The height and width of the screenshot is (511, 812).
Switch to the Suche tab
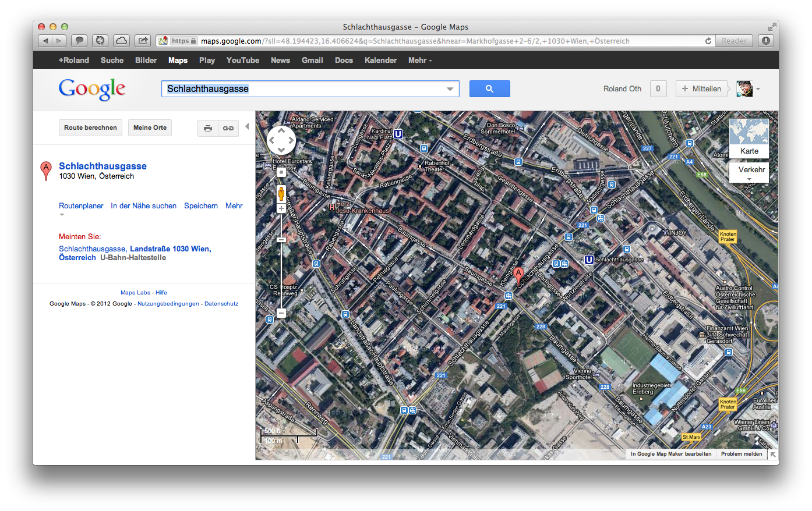point(112,60)
